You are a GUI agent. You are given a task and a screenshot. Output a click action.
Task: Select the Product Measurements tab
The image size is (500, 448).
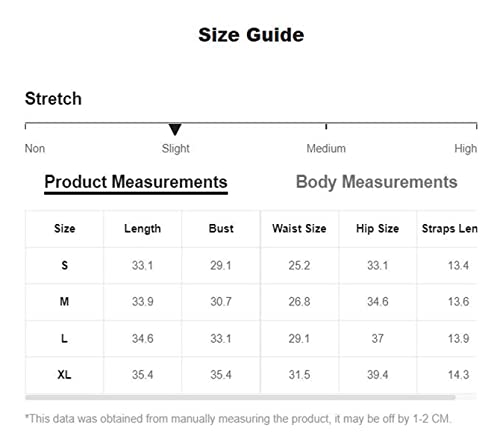pyautogui.click(x=136, y=183)
